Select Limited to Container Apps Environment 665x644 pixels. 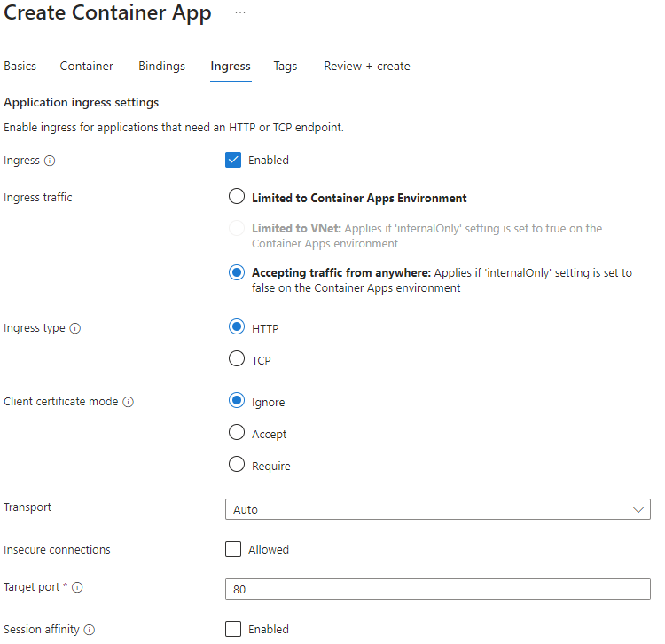click(237, 197)
